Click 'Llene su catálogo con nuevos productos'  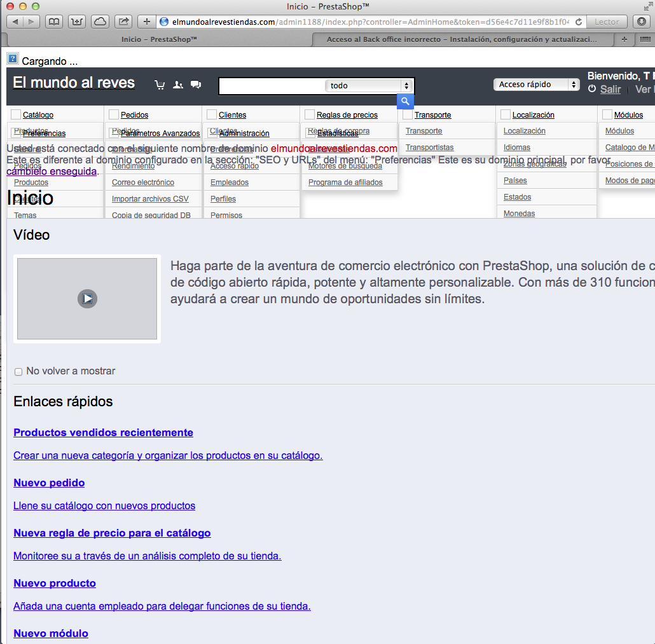pos(104,506)
